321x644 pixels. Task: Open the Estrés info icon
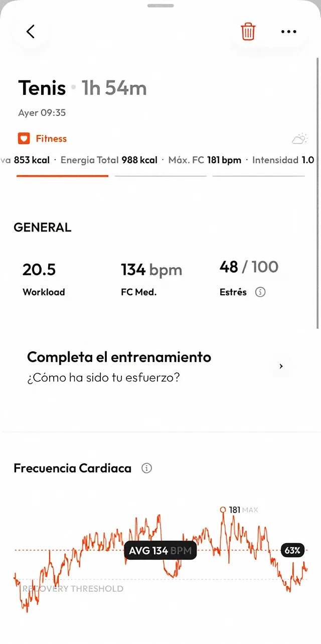coord(260,292)
